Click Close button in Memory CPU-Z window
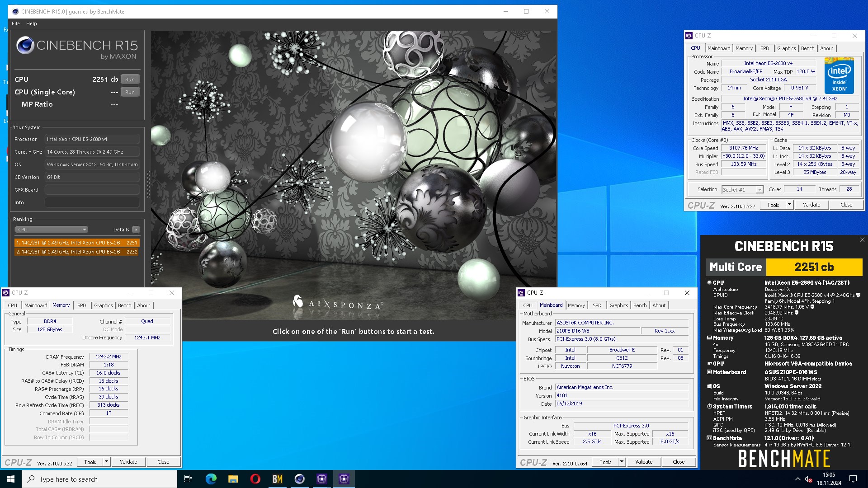 [163, 462]
